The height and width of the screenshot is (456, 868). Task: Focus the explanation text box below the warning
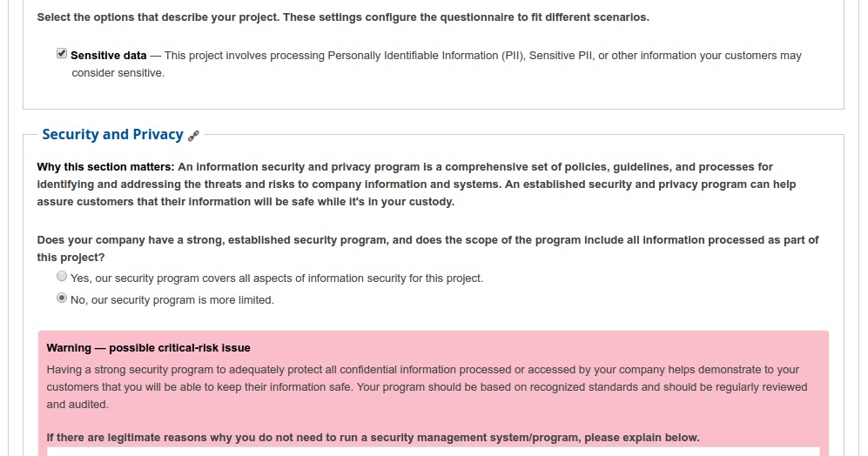[433, 451]
